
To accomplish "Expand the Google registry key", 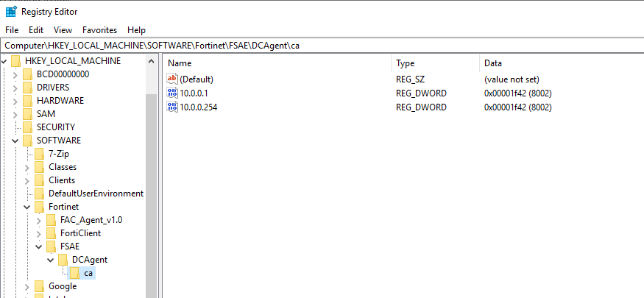I will click(x=26, y=286).
